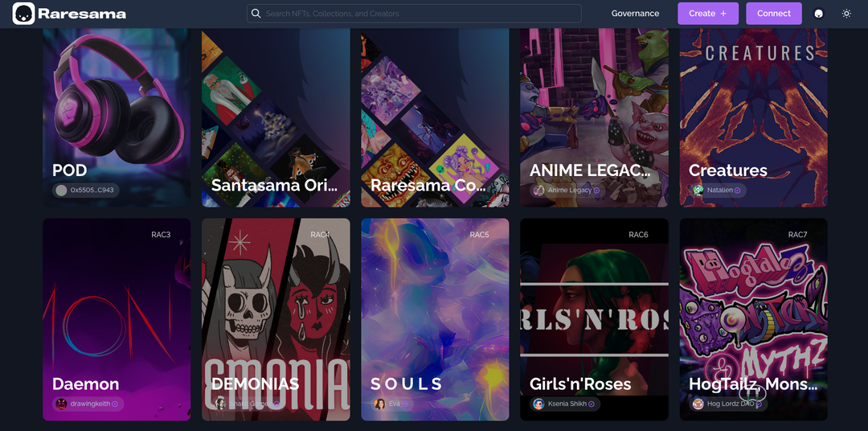The width and height of the screenshot is (868, 431).
Task: Click verified badge next to Anime Legacy
Action: click(x=596, y=190)
